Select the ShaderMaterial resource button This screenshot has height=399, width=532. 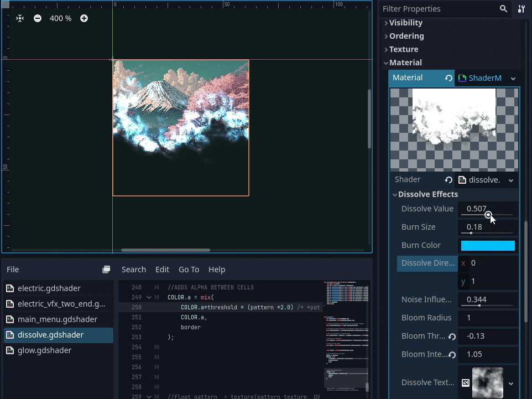[482, 78]
